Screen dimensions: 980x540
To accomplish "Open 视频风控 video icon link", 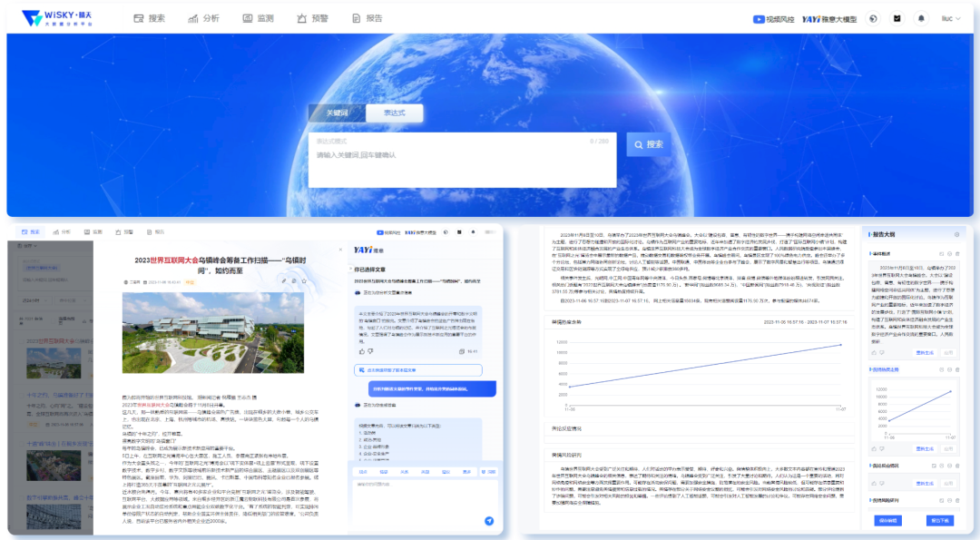I will tap(771, 18).
